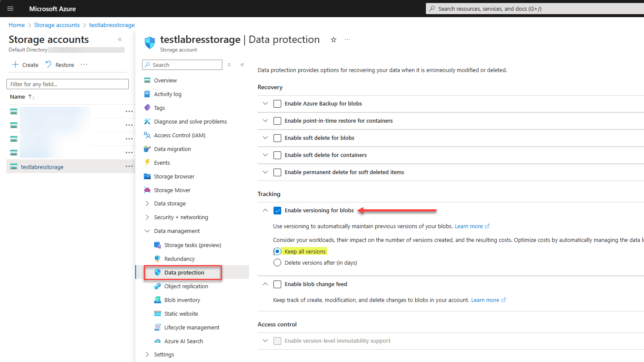This screenshot has width=644, height=362.
Task: Click the Azure AI Search icon
Action: [x=158, y=341]
